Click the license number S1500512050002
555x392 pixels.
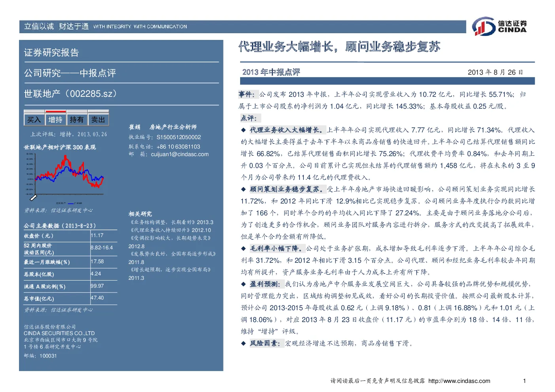pos(179,137)
